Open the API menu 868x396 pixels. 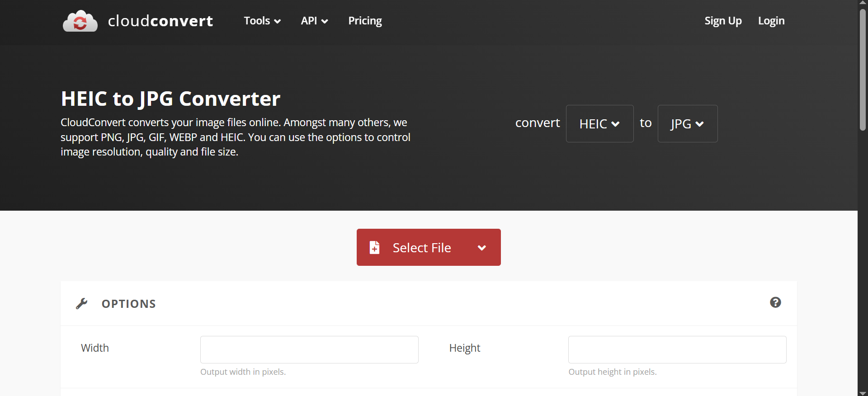(314, 21)
